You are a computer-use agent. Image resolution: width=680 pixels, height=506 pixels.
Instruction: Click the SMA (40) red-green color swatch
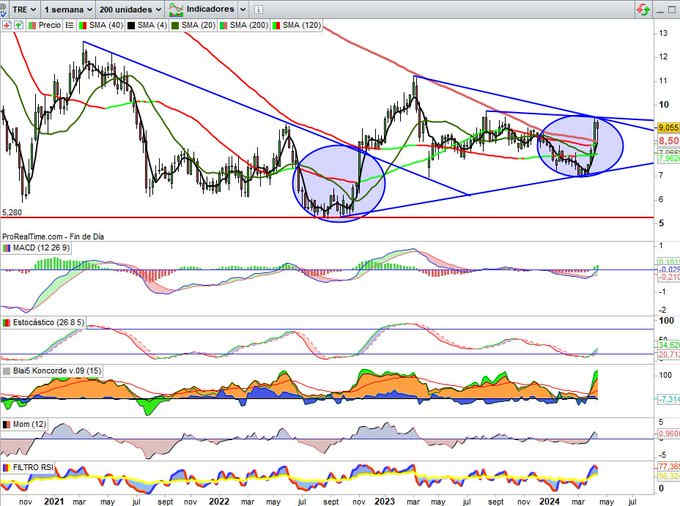[82, 26]
